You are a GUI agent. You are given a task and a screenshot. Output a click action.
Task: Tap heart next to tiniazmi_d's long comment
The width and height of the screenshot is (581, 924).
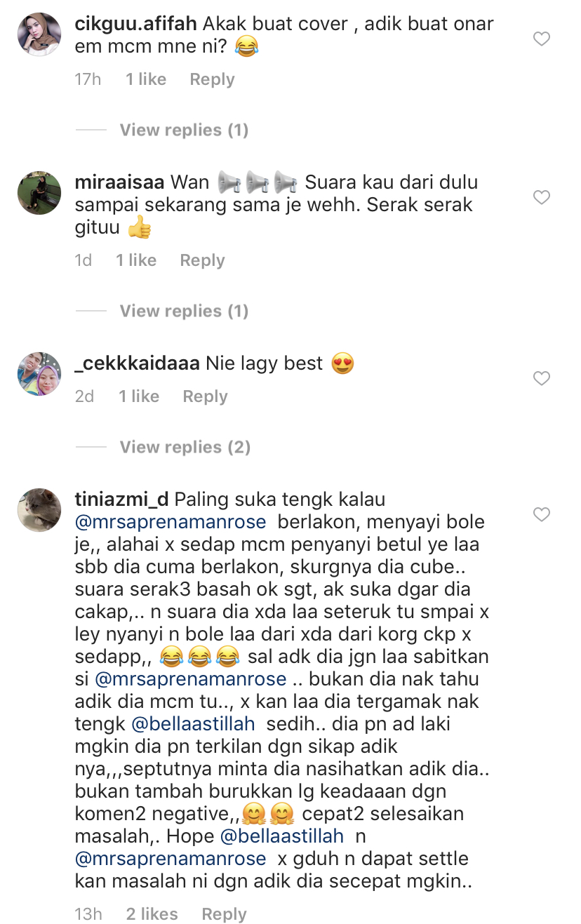point(541,515)
